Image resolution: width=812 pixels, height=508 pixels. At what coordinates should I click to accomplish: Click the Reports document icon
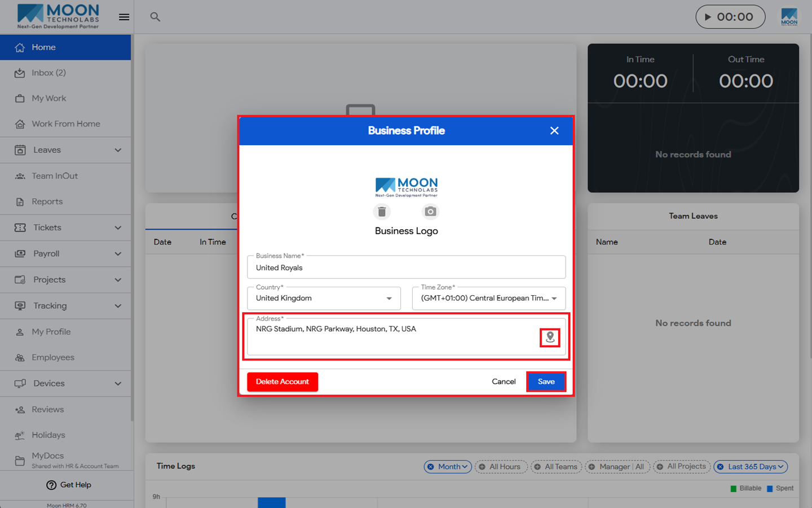pos(20,202)
